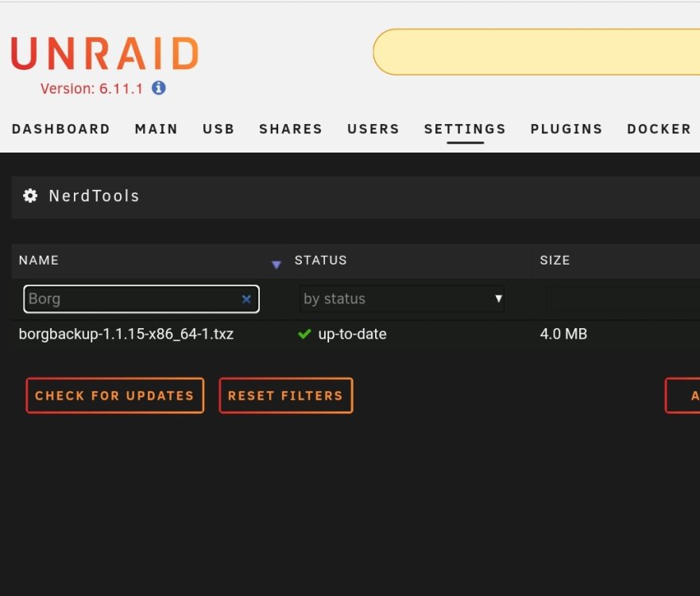700x596 pixels.
Task: Sort by the Status column header
Action: coord(320,261)
